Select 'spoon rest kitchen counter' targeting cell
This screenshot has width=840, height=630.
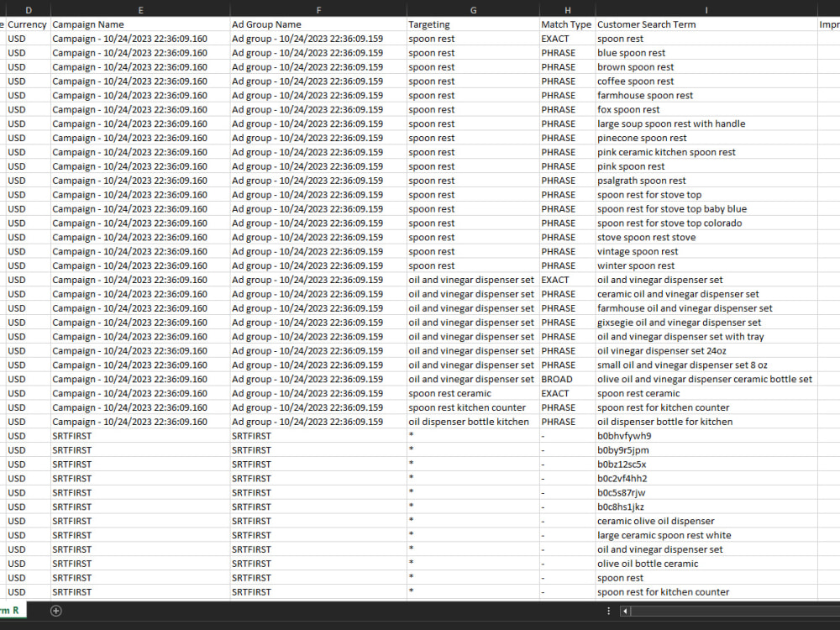473,407
